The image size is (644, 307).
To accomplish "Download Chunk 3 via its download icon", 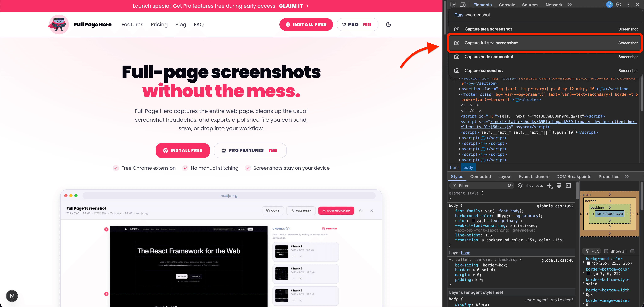I will tap(294, 300).
